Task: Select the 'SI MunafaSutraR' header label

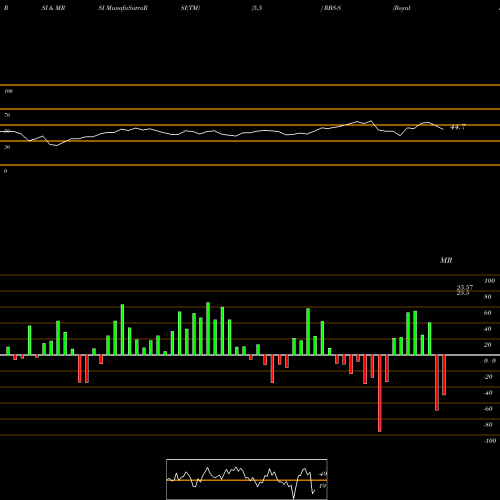Action: 123,8
